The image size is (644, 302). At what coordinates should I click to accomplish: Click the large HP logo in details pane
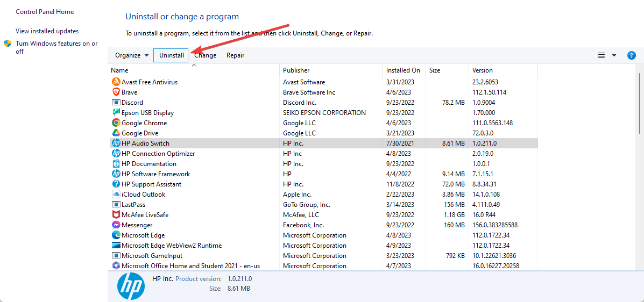click(131, 286)
